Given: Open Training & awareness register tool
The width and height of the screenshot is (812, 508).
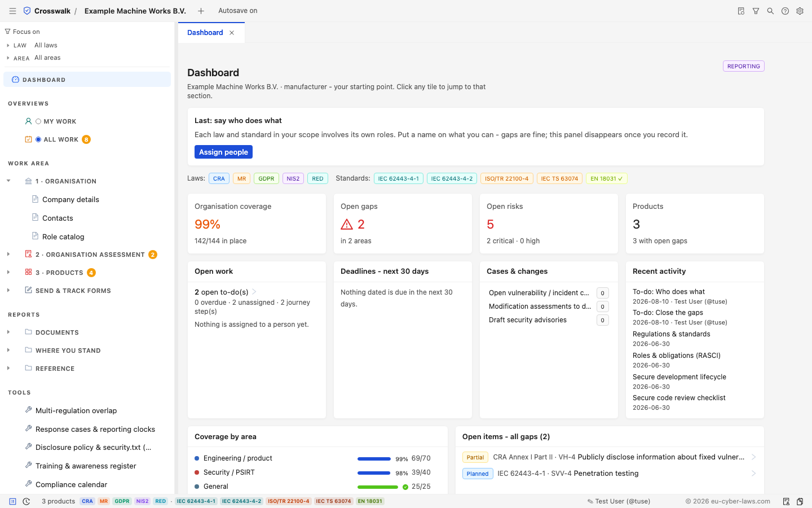Looking at the screenshot, I should (86, 466).
